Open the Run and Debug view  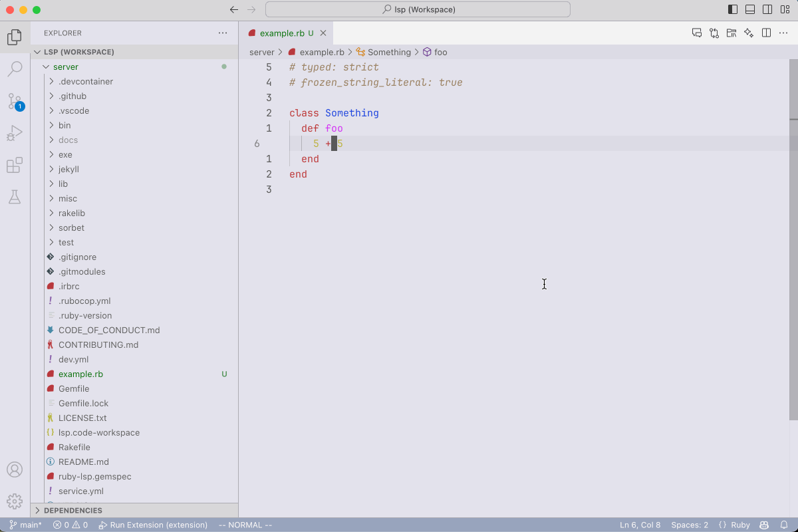[15, 133]
